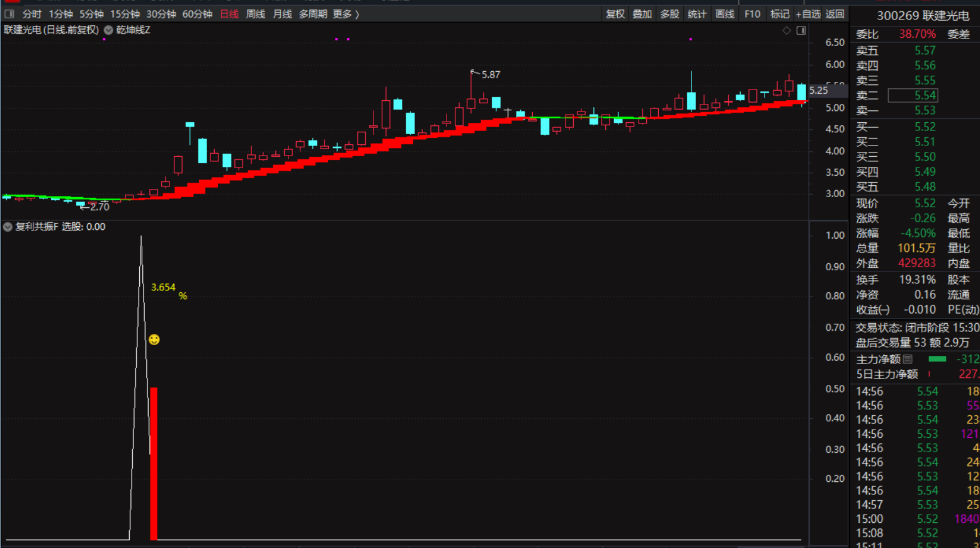Toggle the left sidebar panel icon
Image resolution: width=980 pixels, height=548 pixels.
[9, 14]
